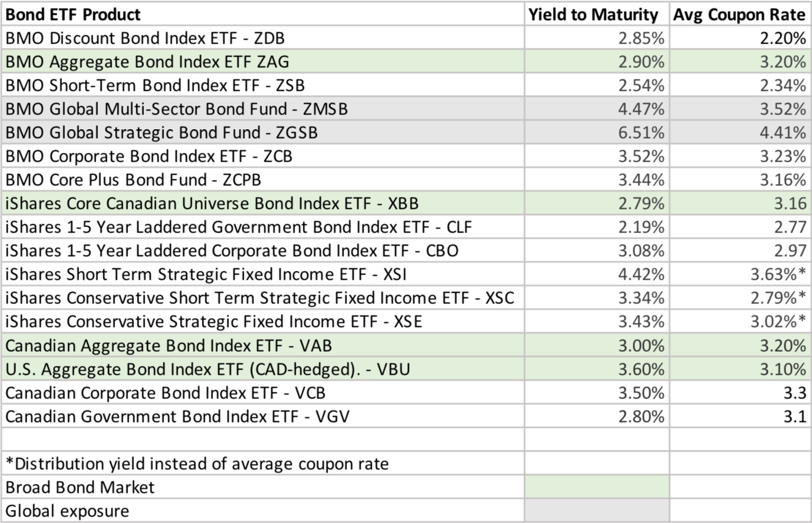The height and width of the screenshot is (523, 812).
Task: Click the iShares 1-5 Year Laddered Corporate CBO cell
Action: (x=232, y=251)
